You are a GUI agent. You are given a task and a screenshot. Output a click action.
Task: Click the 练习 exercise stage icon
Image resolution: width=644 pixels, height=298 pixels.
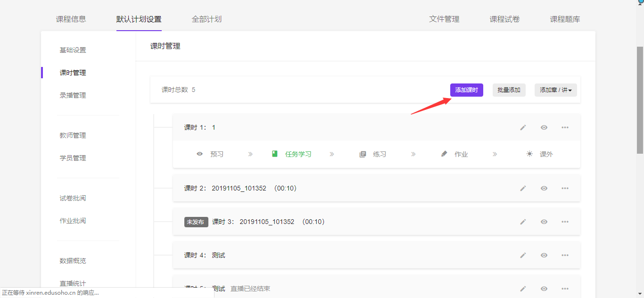(363, 154)
